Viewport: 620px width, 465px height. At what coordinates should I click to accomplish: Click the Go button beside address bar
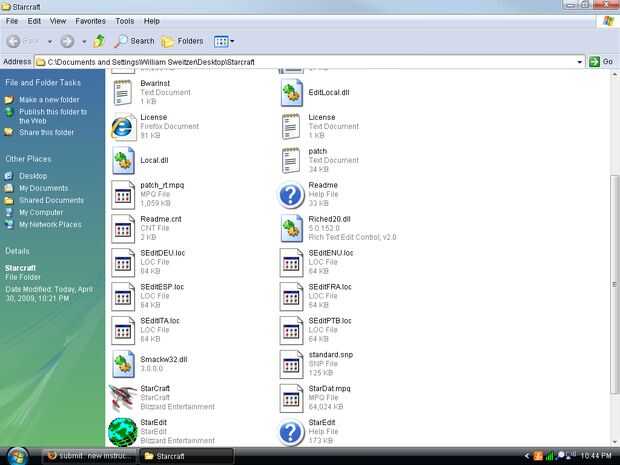pos(601,62)
